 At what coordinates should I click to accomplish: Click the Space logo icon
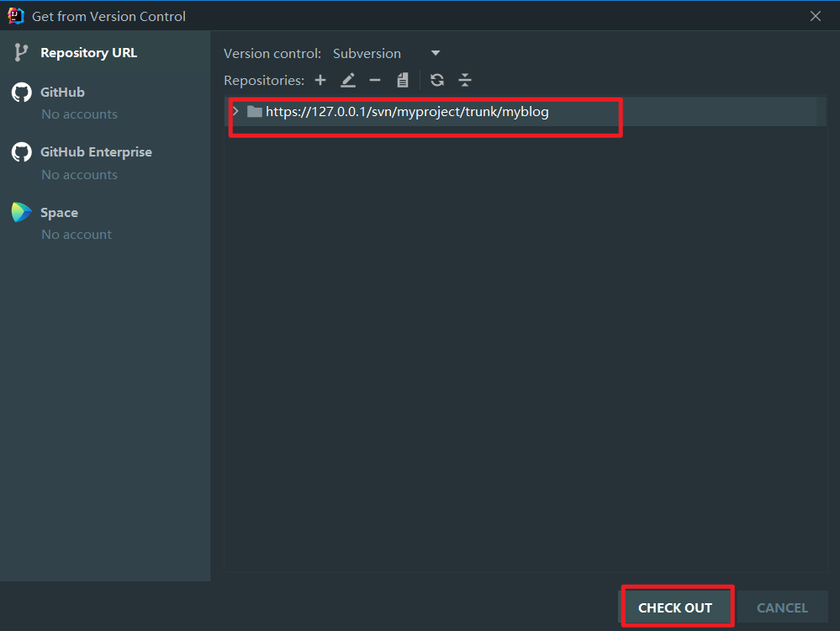[21, 212]
